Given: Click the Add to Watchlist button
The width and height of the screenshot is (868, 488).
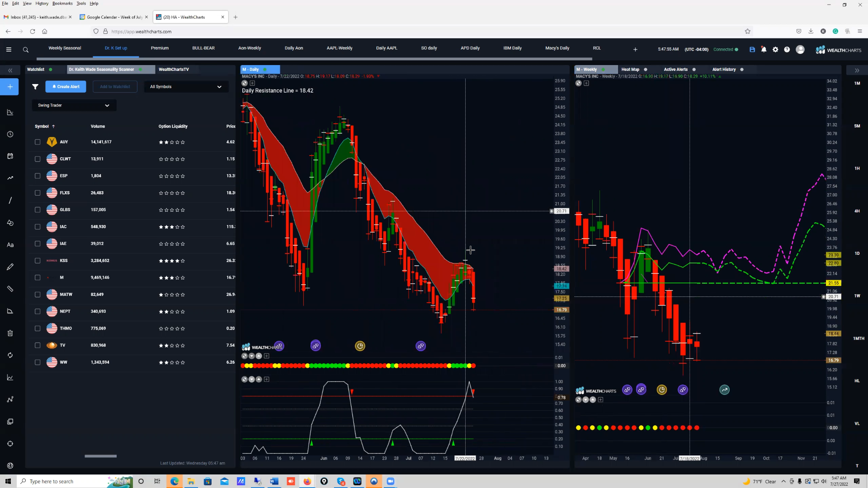Looking at the screenshot, I should point(115,87).
